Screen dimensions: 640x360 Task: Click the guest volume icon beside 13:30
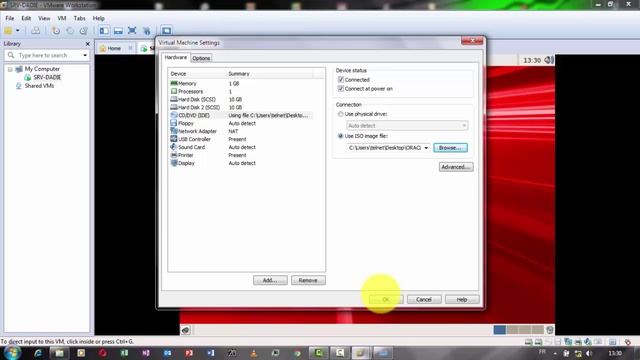[549, 60]
